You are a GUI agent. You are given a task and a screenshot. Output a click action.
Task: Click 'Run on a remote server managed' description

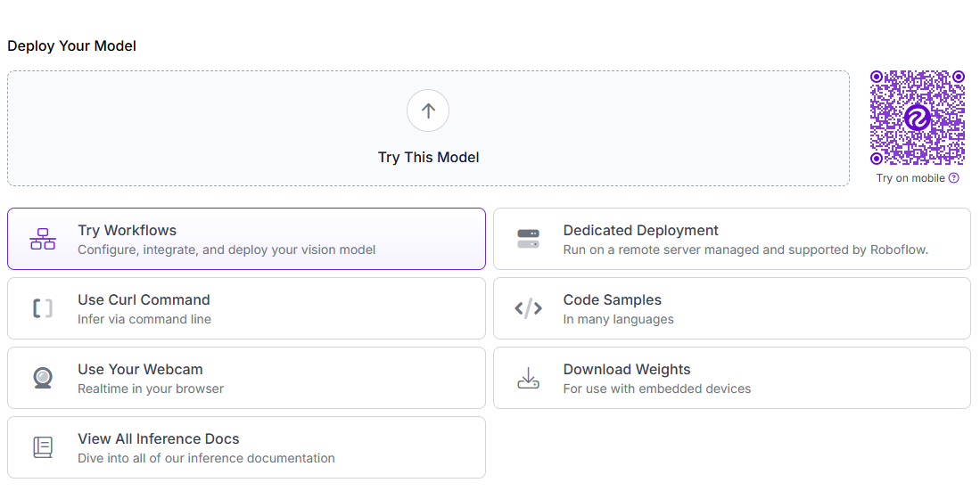(745, 250)
